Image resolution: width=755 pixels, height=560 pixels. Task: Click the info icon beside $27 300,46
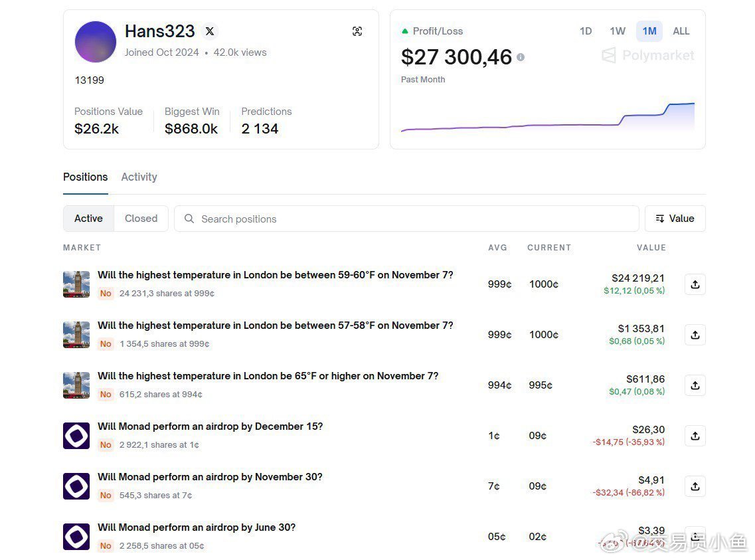(521, 57)
